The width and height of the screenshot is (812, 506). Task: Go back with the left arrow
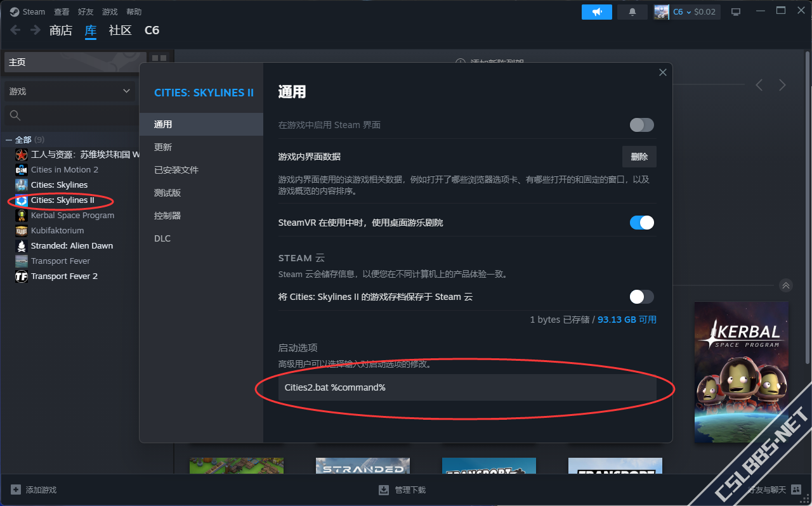coord(15,30)
